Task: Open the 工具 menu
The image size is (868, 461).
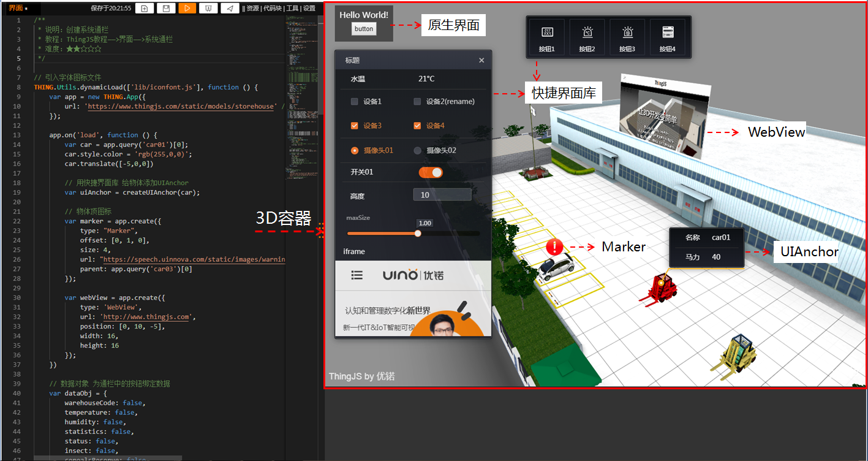Action: point(293,9)
